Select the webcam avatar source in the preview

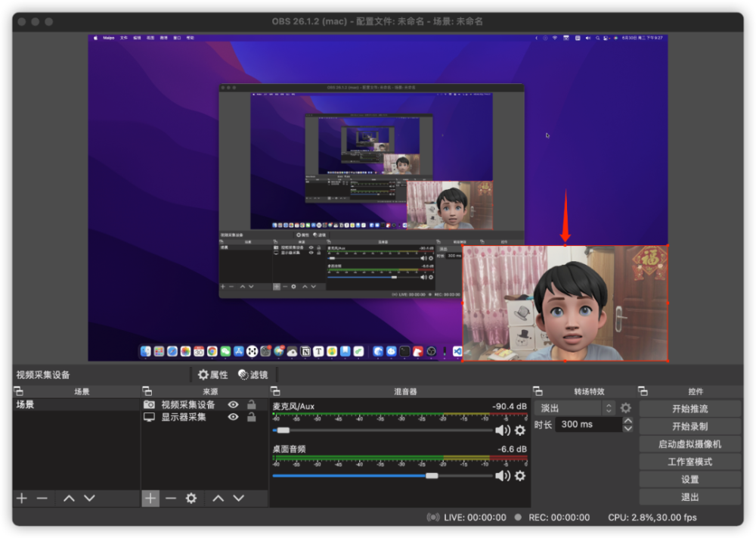tap(565, 303)
